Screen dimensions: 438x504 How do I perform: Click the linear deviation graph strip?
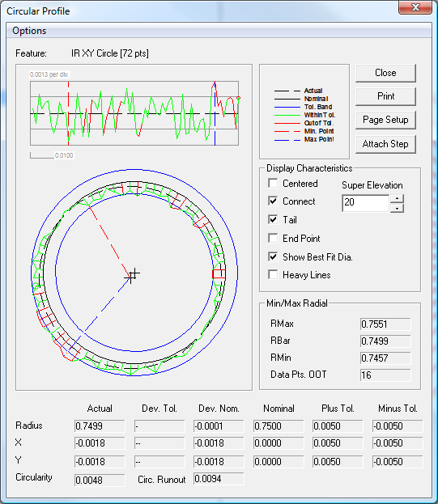click(134, 113)
